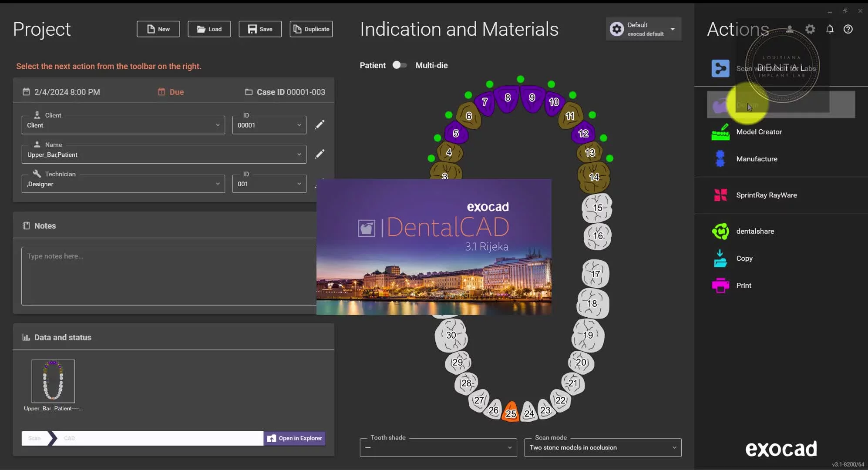The image size is (868, 470).
Task: Click Case ID 00001-003 text
Action: tap(291, 92)
